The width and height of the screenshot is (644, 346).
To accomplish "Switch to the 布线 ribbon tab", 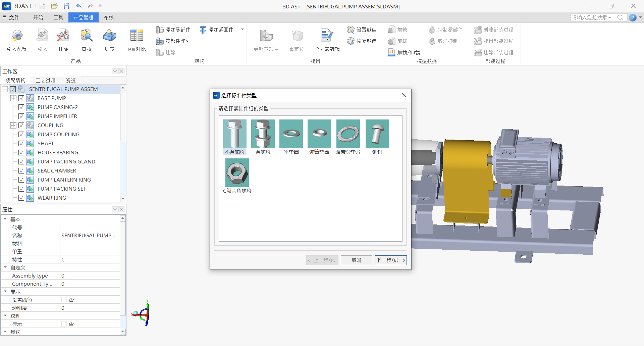I will click(x=108, y=17).
